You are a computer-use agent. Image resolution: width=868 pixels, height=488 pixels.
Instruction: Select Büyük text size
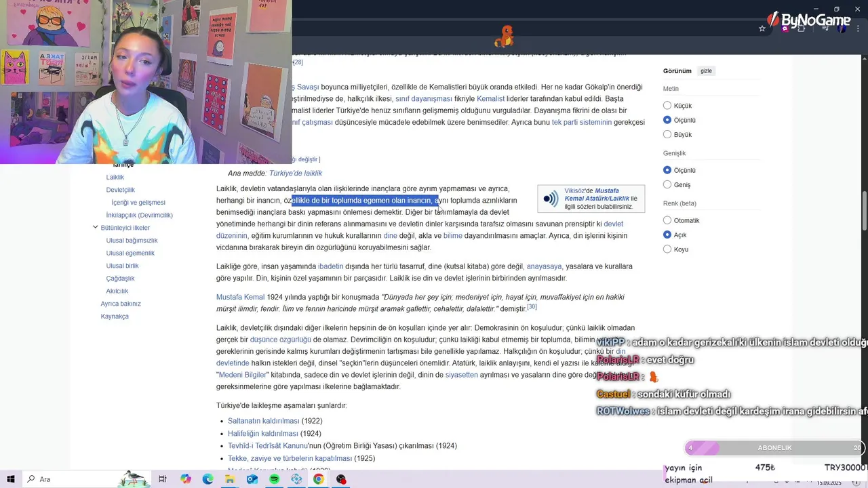point(667,135)
